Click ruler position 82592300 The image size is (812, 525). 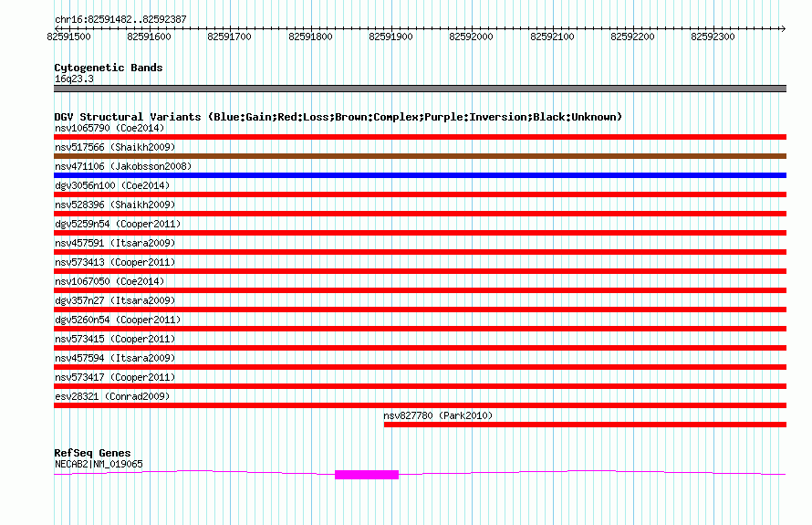713,37
